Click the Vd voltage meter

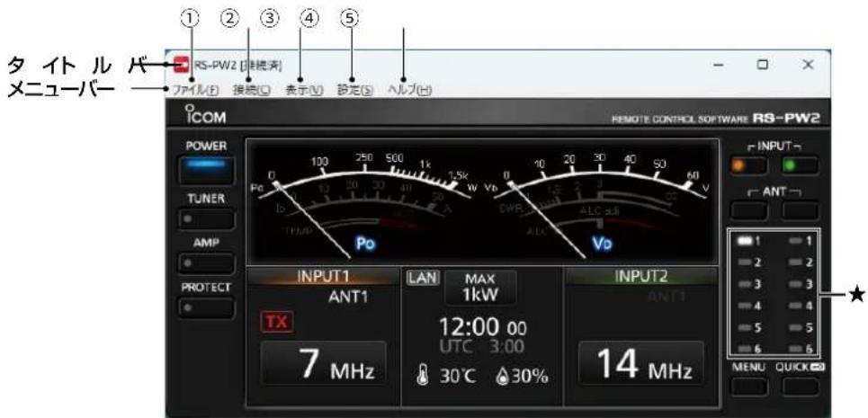pos(602,200)
